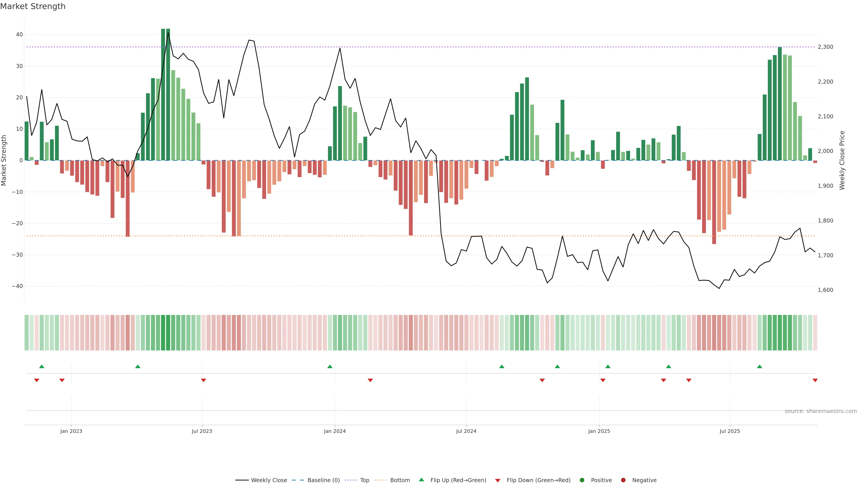Click the source: sharemaestro.com text
The width and height of the screenshot is (868, 488).
(x=821, y=411)
